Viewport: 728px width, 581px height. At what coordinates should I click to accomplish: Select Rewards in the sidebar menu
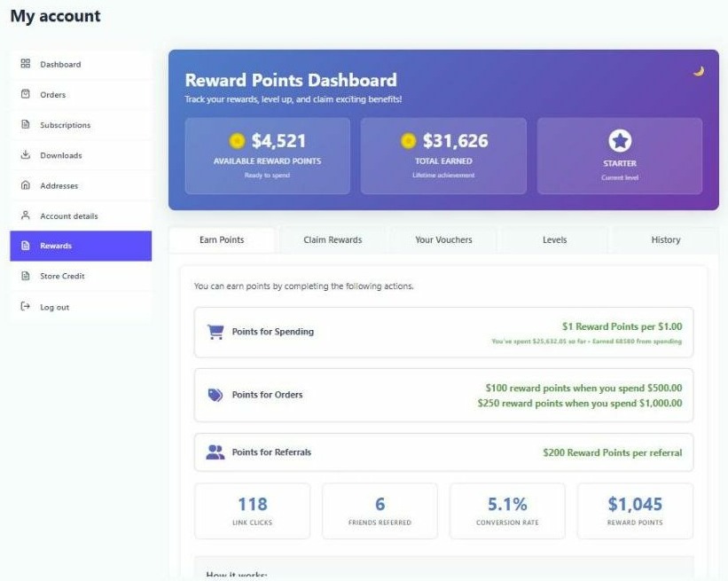[x=81, y=246]
